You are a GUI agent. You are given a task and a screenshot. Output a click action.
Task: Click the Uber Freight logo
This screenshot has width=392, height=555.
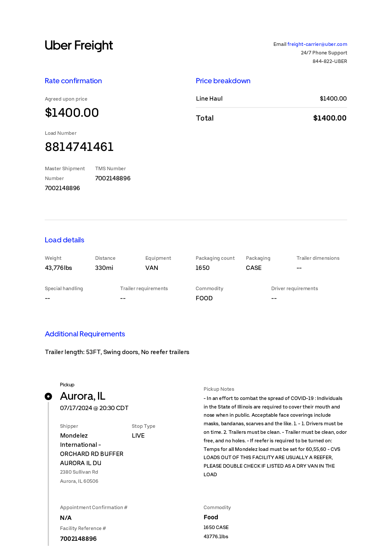79,46
